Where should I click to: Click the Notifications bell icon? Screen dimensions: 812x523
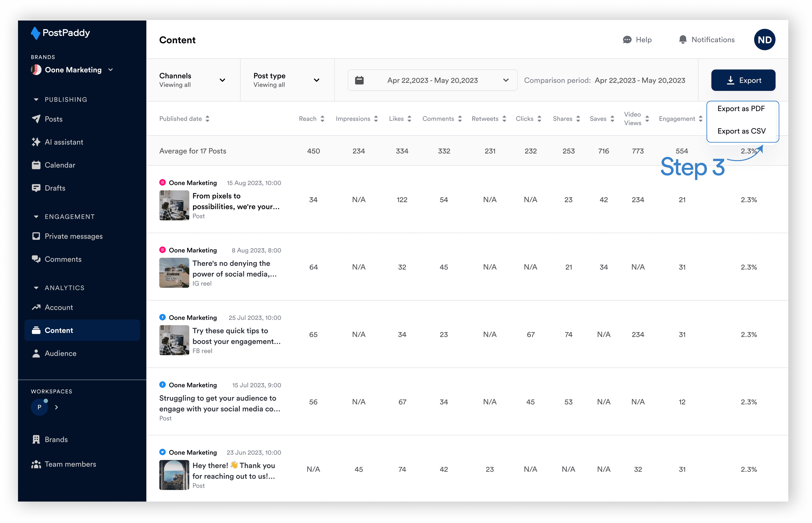click(683, 40)
